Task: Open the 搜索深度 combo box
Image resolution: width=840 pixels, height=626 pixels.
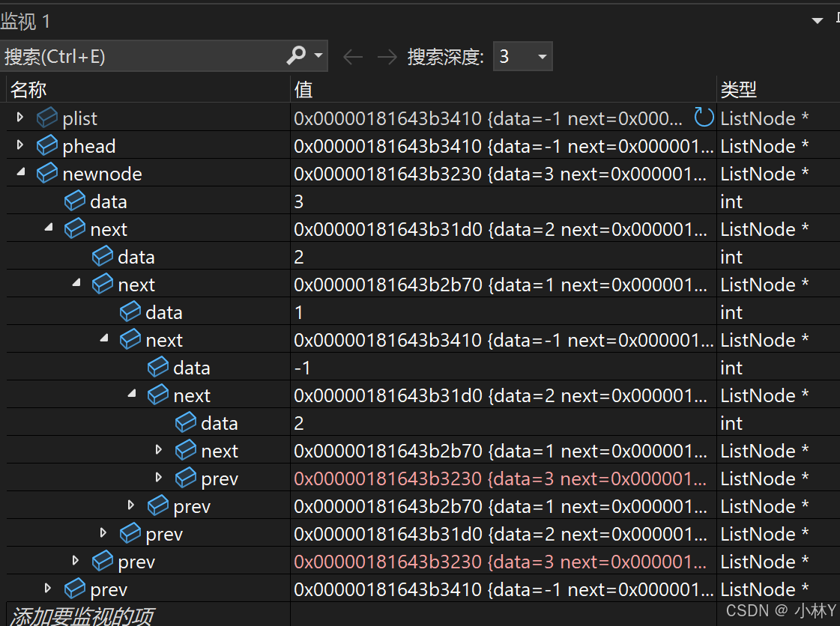Action: click(x=522, y=56)
